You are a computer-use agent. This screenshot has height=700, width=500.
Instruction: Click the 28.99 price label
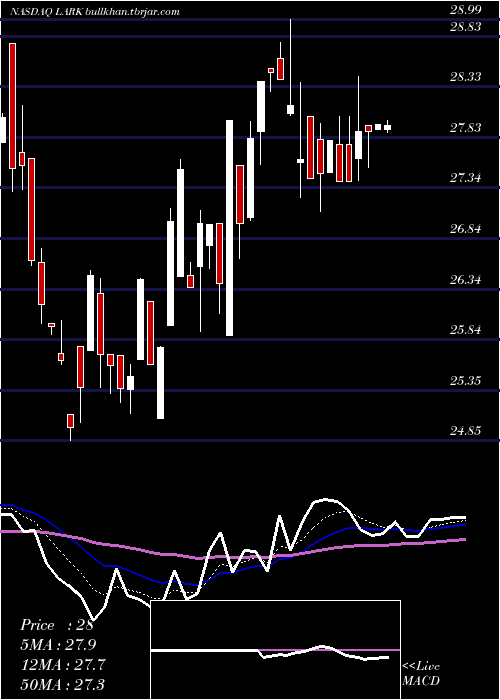coord(465,11)
